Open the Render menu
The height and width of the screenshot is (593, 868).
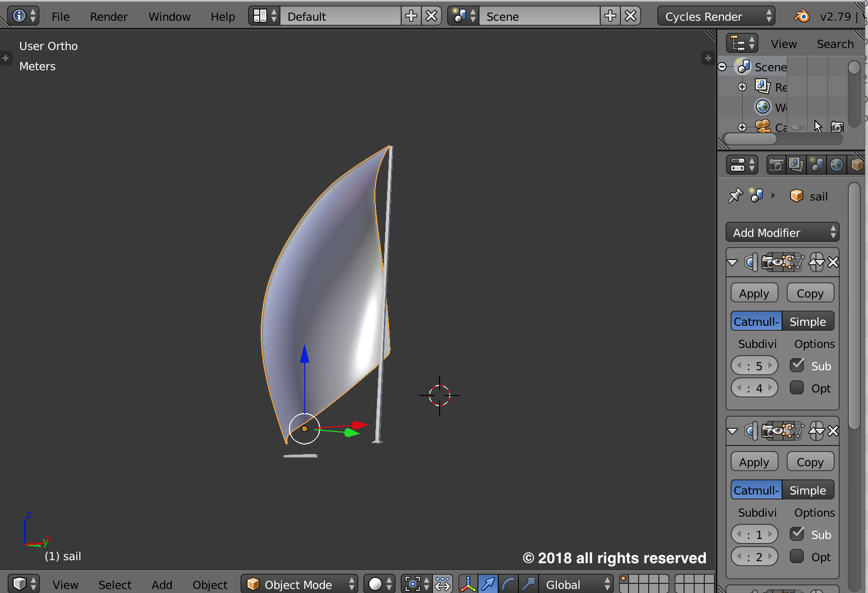click(x=109, y=17)
